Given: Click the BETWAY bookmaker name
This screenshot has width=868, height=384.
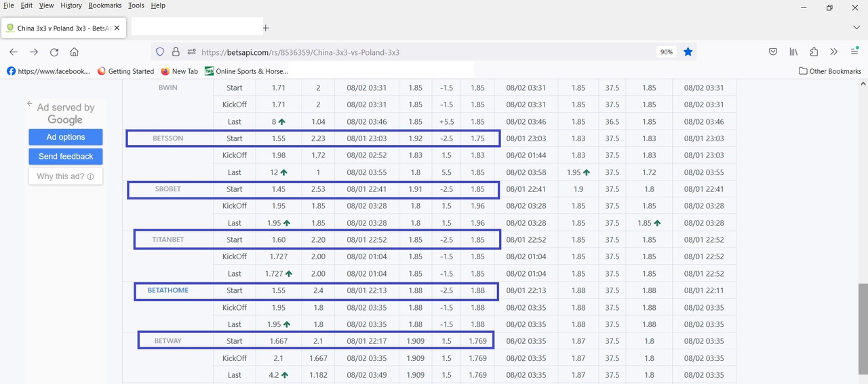Looking at the screenshot, I should coord(168,341).
